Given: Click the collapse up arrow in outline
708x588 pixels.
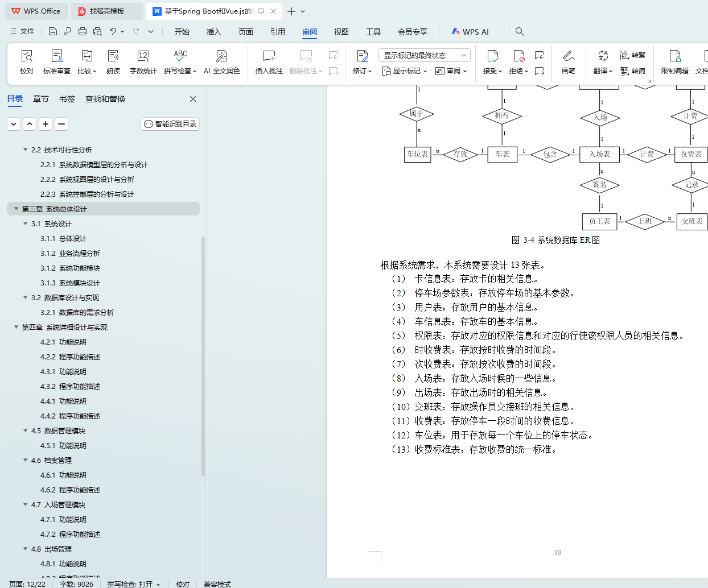Looking at the screenshot, I should pos(30,123).
